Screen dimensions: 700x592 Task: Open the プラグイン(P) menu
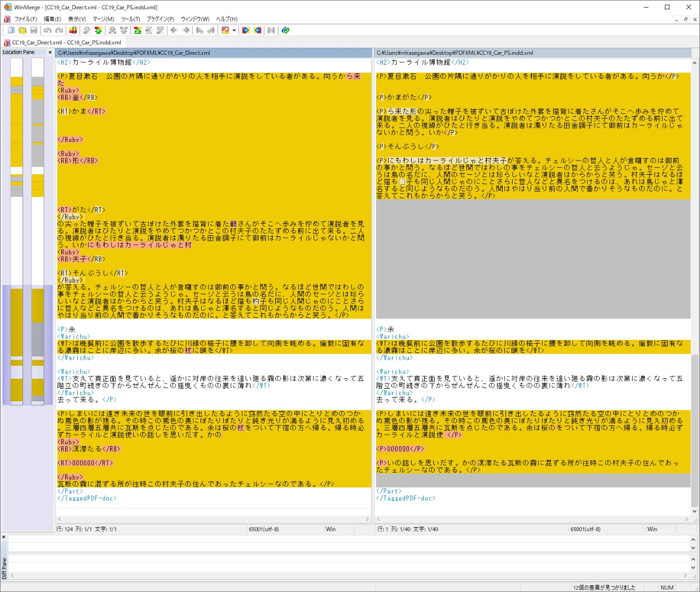(161, 19)
